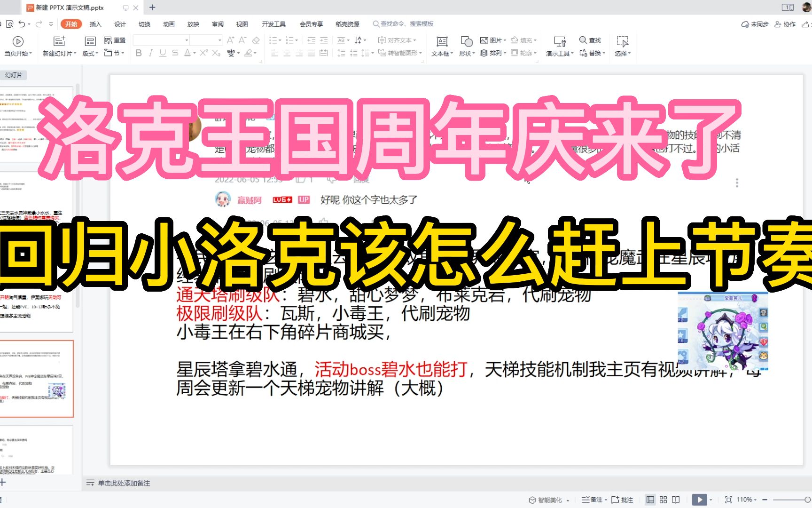812x508 pixels.
Task: Switch to reading view book icon
Action: (x=676, y=500)
